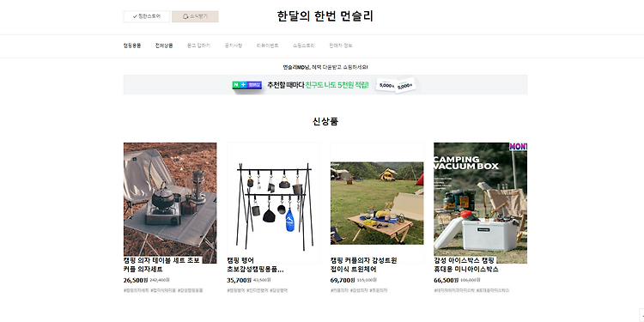Click product title 캠핑 의자 테이블 세트 초보 커플 의자세트

click(x=161, y=265)
